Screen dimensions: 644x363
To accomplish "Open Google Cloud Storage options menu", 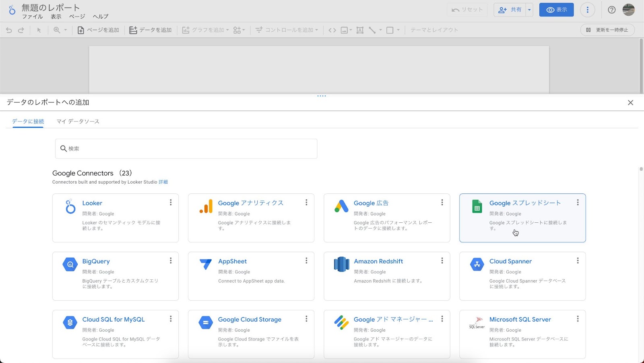I will pos(306,319).
